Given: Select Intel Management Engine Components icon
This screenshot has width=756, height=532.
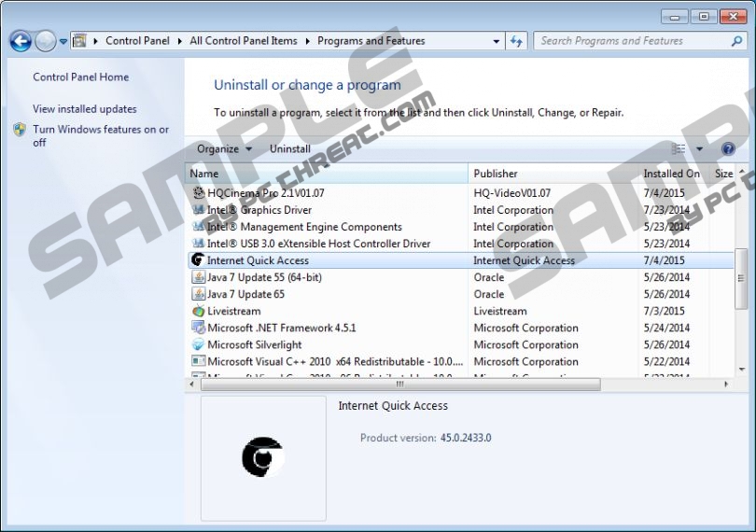Looking at the screenshot, I should [x=198, y=227].
